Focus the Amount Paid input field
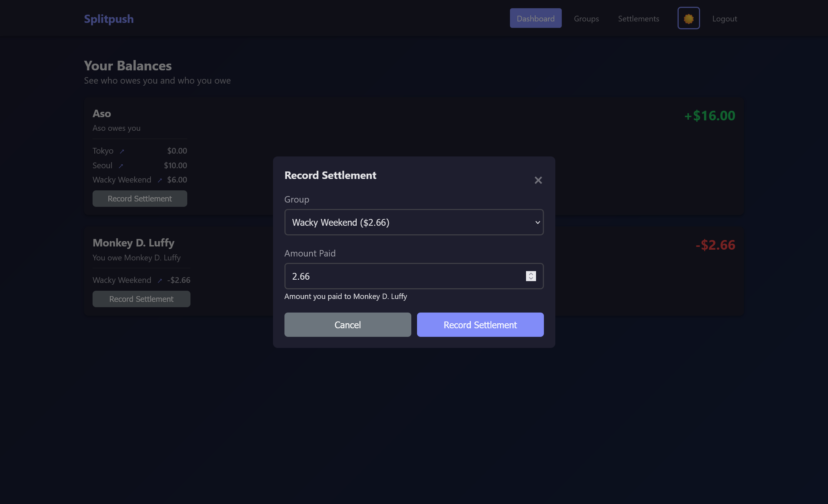This screenshot has height=504, width=828. [404, 276]
